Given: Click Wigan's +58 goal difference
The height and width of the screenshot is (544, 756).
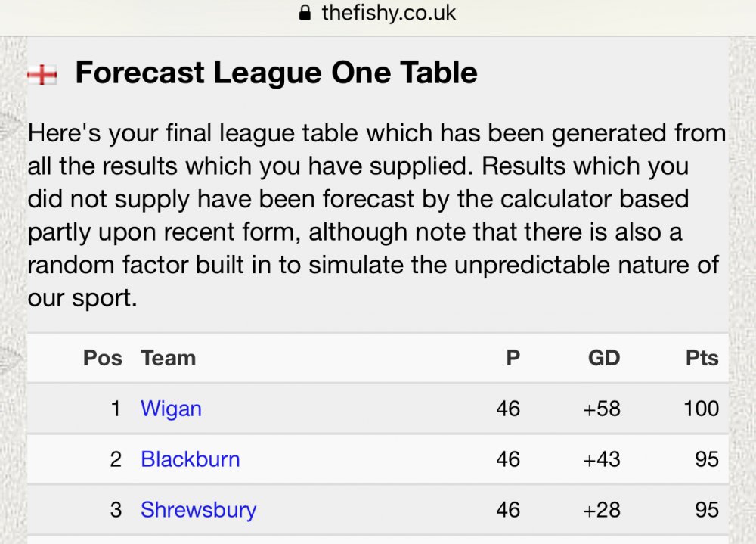Looking at the screenshot, I should [x=602, y=409].
